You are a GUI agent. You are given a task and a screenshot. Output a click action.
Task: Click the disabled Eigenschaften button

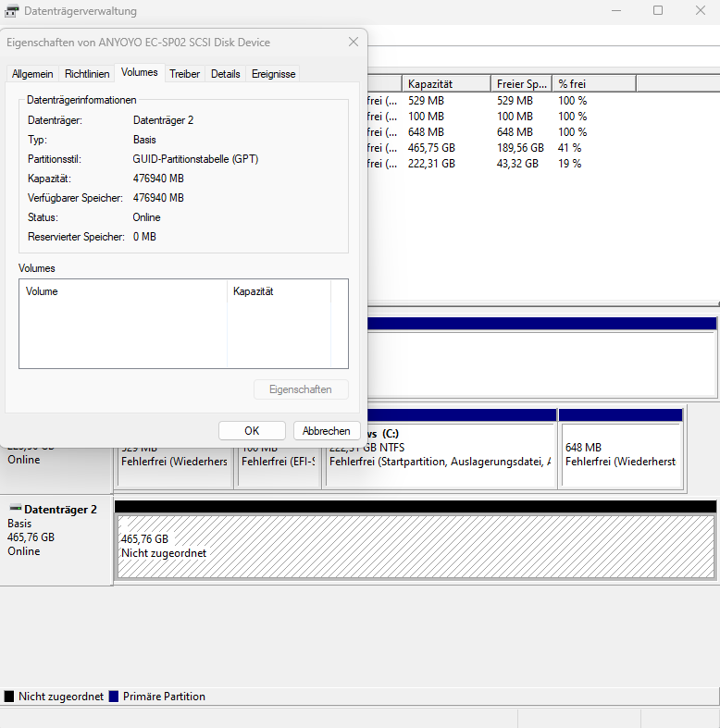point(301,389)
